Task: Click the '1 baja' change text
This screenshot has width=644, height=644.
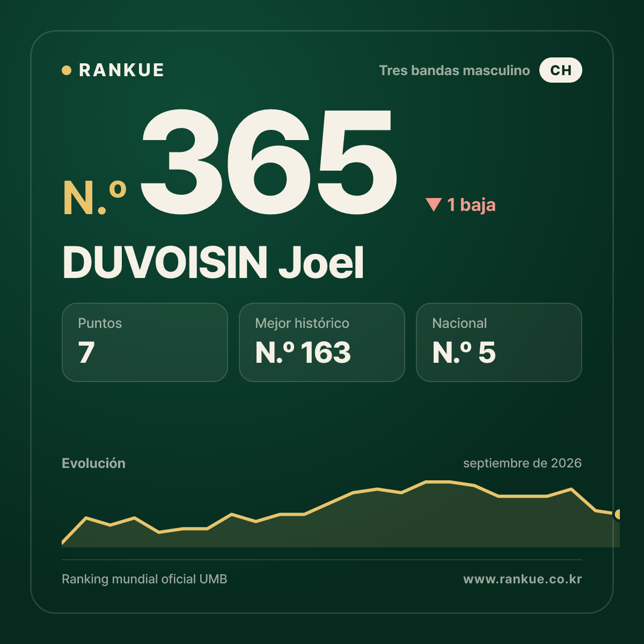Action: (471, 205)
